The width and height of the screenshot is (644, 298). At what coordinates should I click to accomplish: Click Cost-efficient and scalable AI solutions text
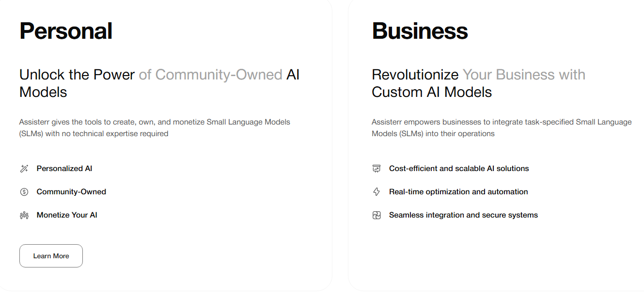[459, 169]
